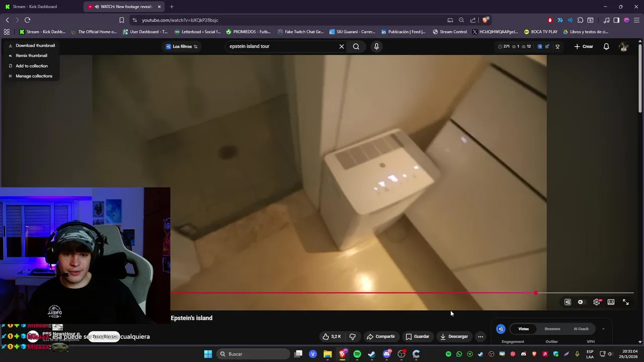
Task: Click the Crear button
Action: 584,46
